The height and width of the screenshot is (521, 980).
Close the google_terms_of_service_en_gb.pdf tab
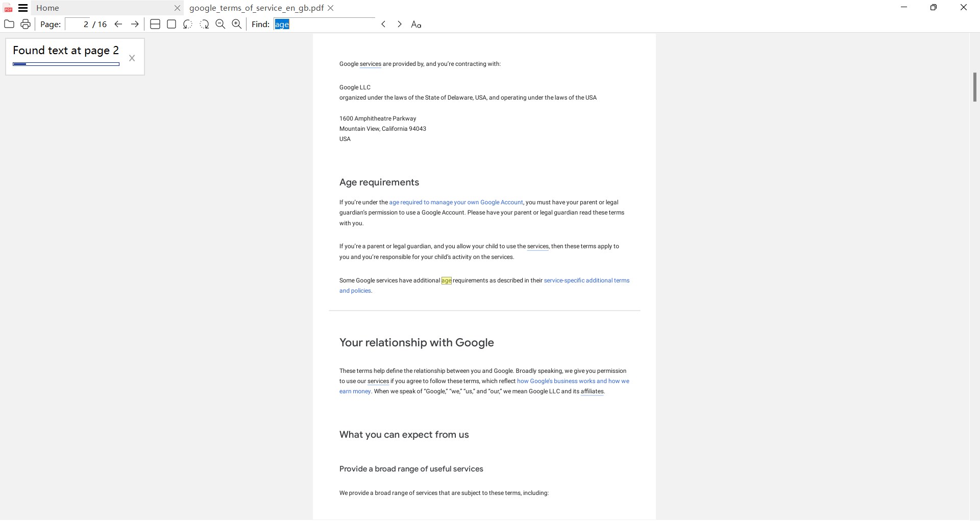coord(331,8)
